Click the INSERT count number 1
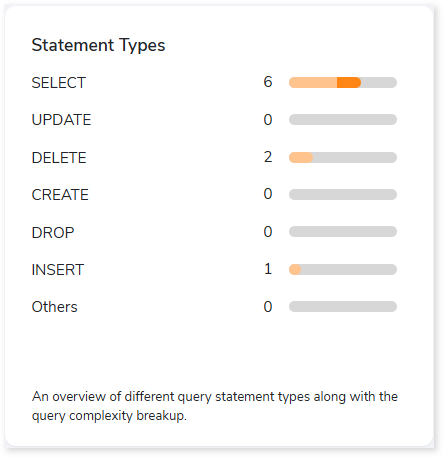Viewport: 444px width, 458px height. (x=268, y=269)
